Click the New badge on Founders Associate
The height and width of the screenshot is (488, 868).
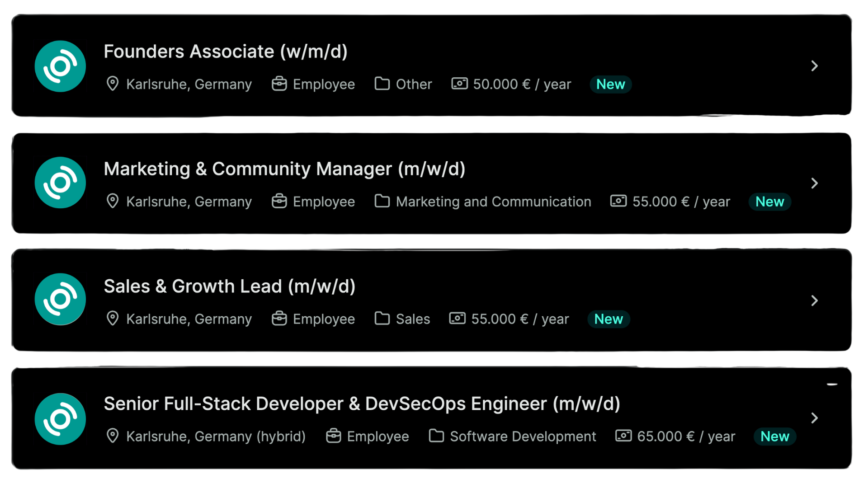(x=610, y=84)
